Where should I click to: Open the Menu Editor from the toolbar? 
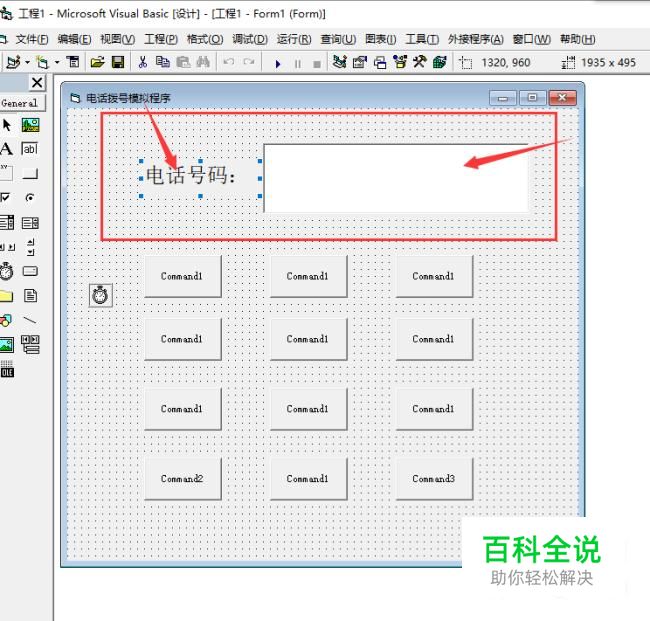click(x=73, y=62)
